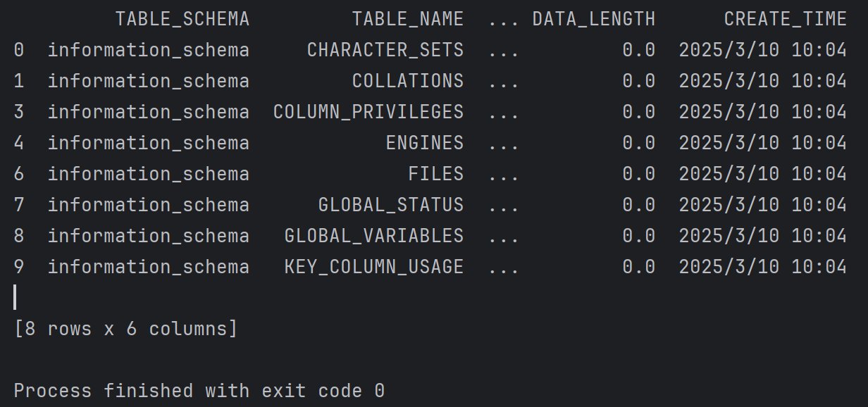
Task: Click the KEY_COLUMN_USAGE table name
Action: point(374,267)
